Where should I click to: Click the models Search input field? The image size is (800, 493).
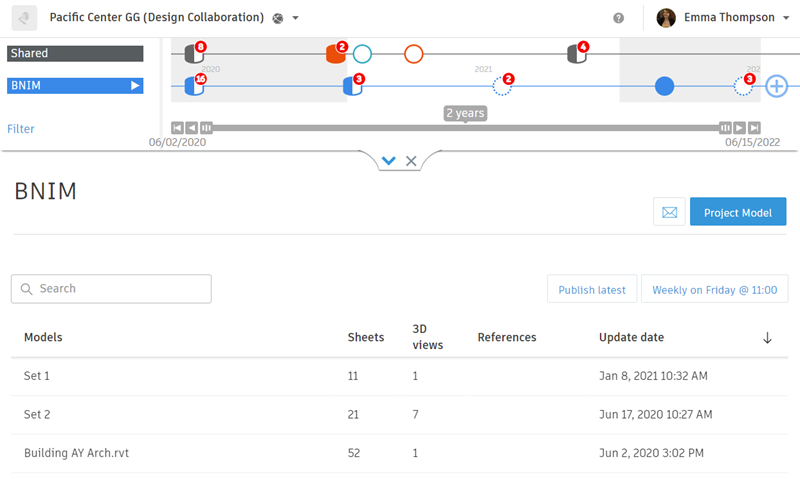pos(111,289)
